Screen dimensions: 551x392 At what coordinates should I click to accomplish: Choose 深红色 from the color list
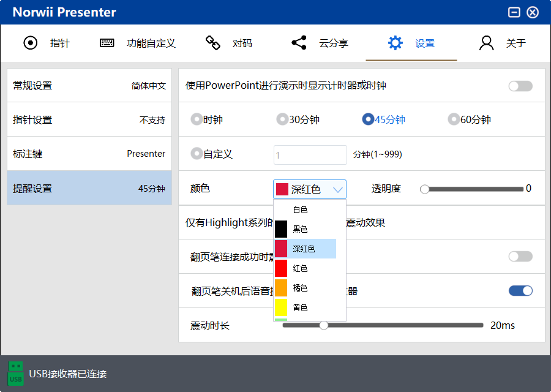[305, 249]
